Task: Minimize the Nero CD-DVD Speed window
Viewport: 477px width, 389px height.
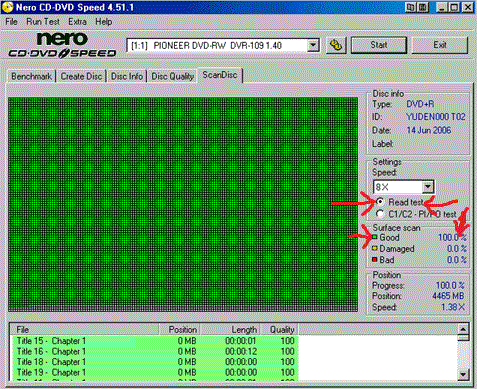Action: click(442, 7)
